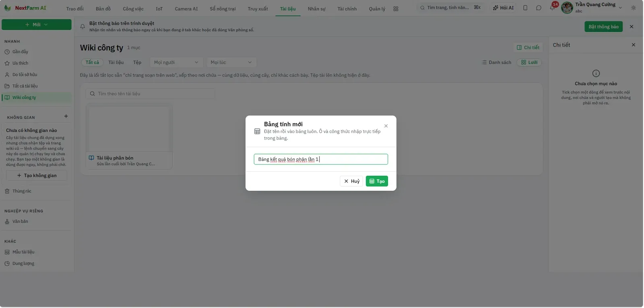Open the Tài liệu phân bón card
Viewport: 644px width, 308px height.
point(129,136)
